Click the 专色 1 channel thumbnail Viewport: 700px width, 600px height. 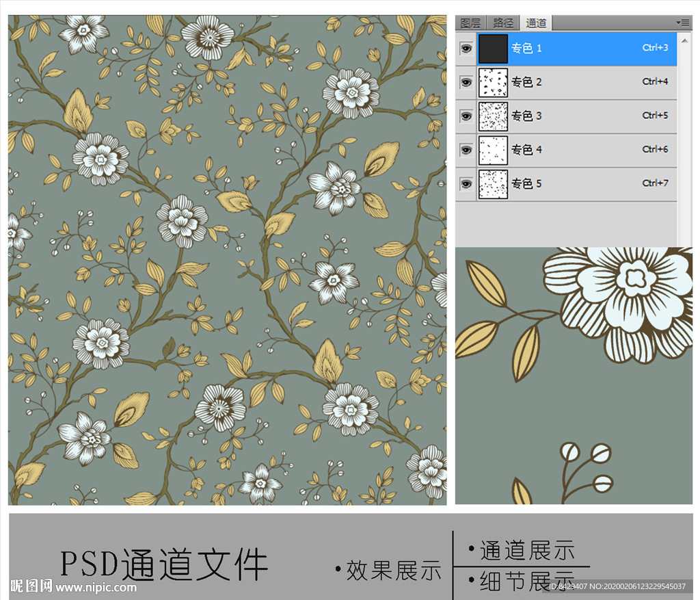[493, 49]
